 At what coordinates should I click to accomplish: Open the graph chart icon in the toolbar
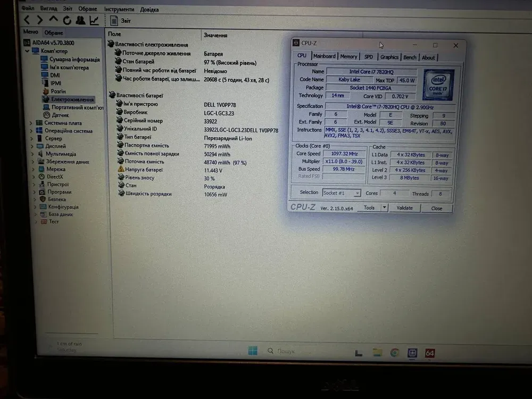[x=94, y=21]
